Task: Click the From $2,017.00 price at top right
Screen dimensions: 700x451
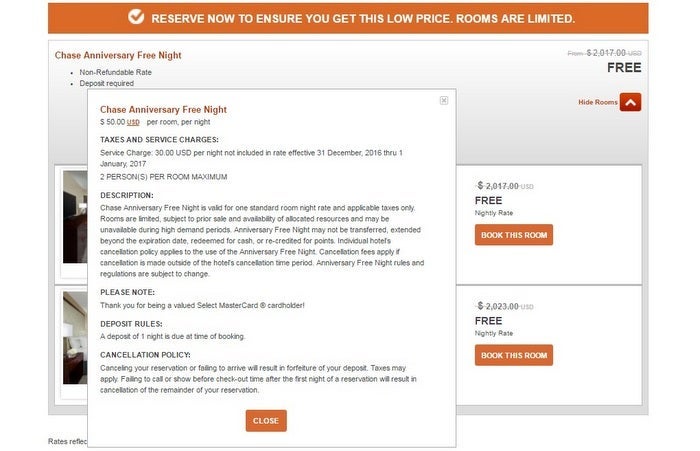Action: [603, 53]
